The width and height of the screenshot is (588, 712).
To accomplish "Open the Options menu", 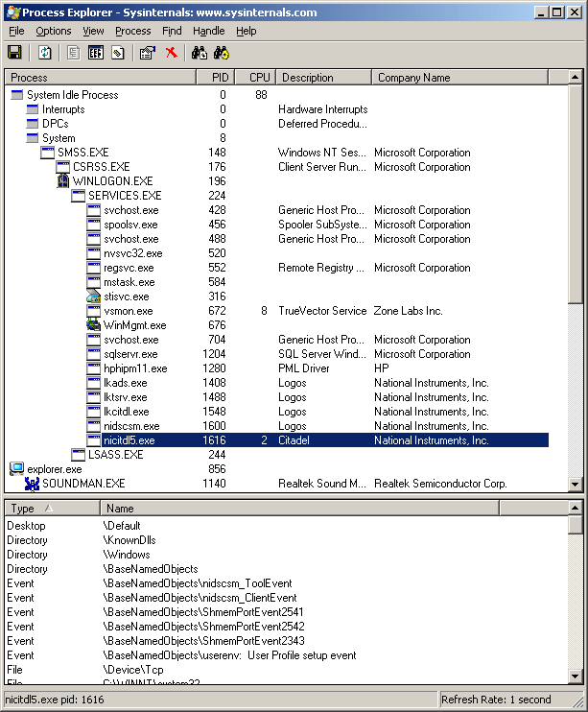I will 54,31.
